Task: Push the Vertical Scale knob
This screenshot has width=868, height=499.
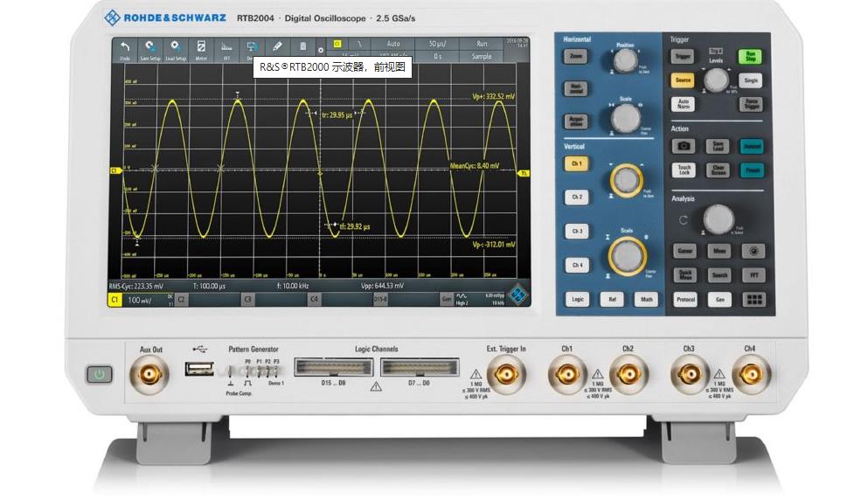Action: coord(628,255)
